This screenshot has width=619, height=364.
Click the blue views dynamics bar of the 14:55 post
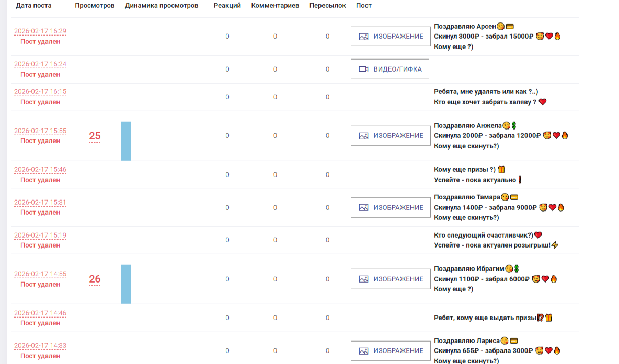point(126,284)
